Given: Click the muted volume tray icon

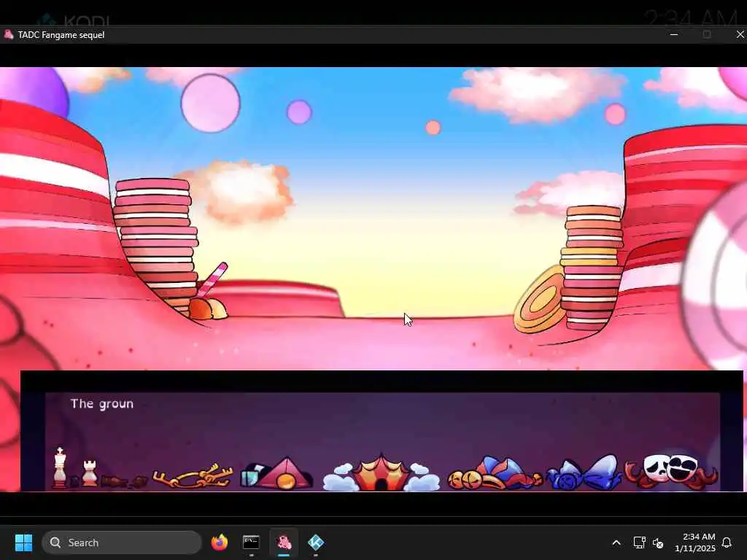Looking at the screenshot, I should [658, 542].
